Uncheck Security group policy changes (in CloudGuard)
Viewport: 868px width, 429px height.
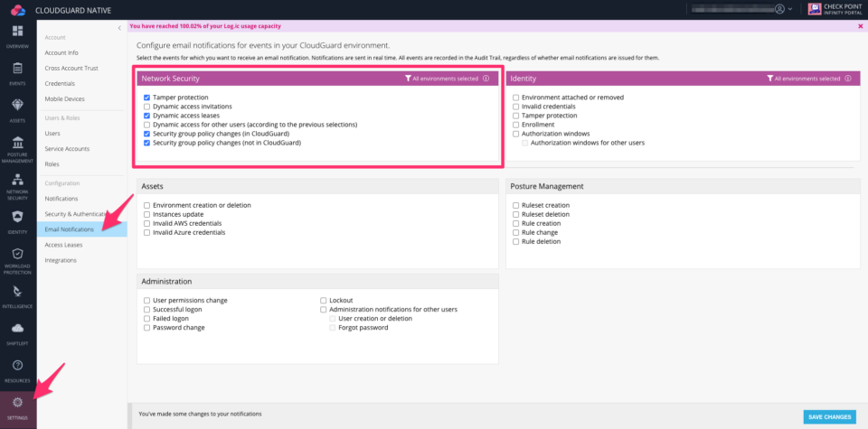(x=146, y=134)
